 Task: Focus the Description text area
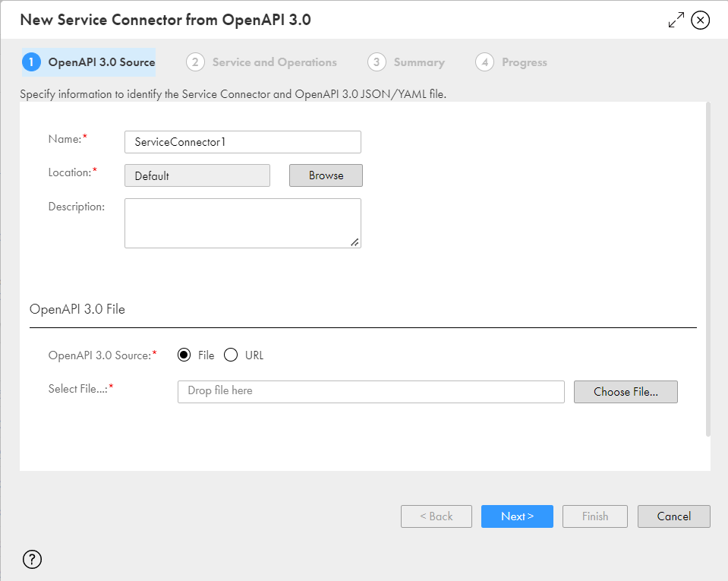click(243, 223)
